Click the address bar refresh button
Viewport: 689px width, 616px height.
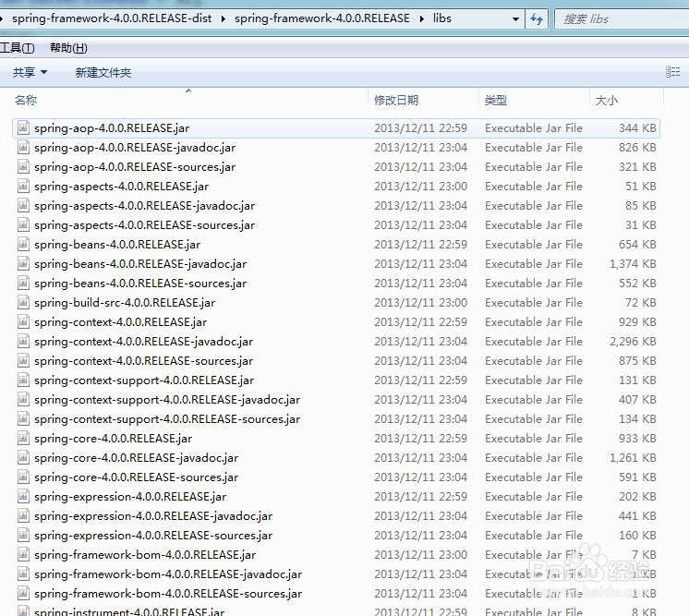(537, 18)
